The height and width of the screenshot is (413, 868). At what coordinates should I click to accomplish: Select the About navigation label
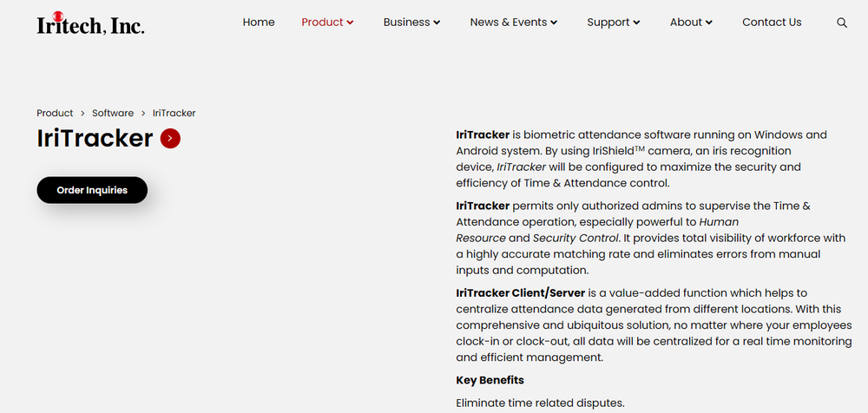pyautogui.click(x=686, y=23)
